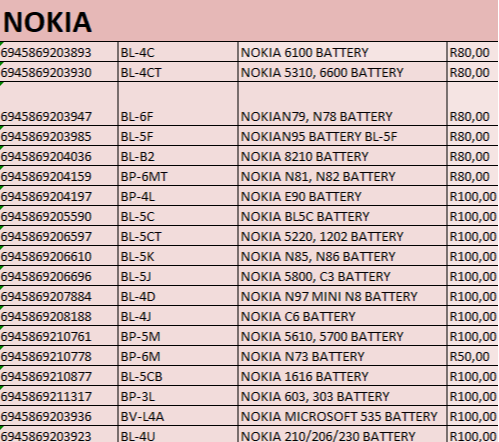Click the BV-L4A model cell

coord(178,416)
